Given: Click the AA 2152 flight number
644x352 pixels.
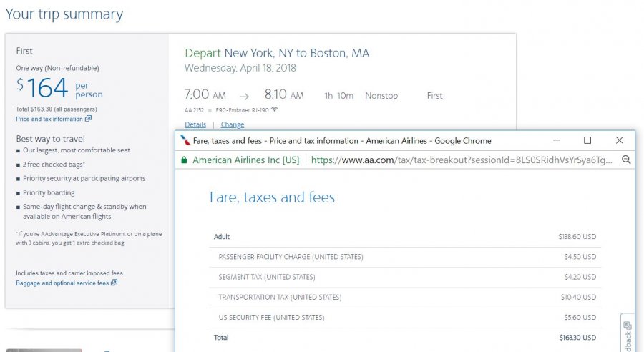Looking at the screenshot, I should pyautogui.click(x=194, y=110).
